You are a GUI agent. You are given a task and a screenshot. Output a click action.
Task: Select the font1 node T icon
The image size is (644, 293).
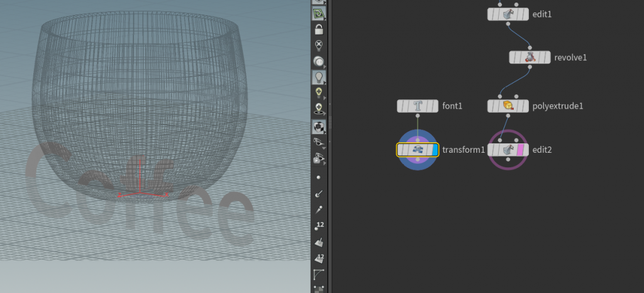coord(418,106)
